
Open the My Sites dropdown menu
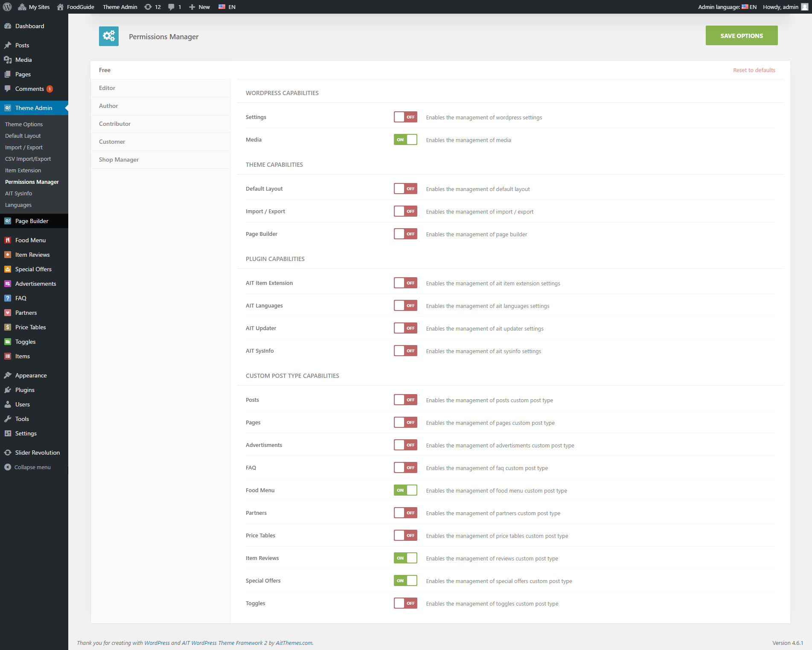(34, 7)
